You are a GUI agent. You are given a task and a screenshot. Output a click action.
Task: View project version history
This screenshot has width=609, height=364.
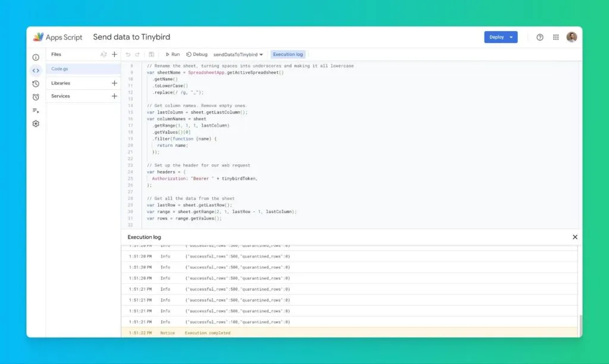tap(36, 84)
